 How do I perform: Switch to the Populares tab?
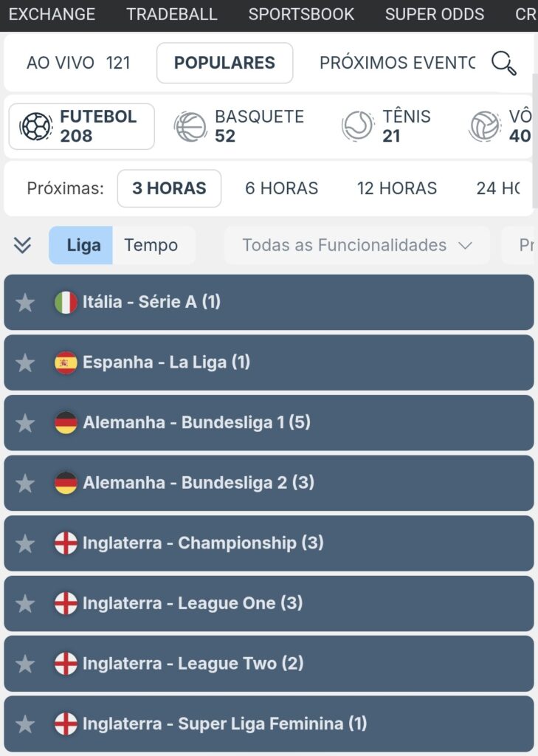224,63
